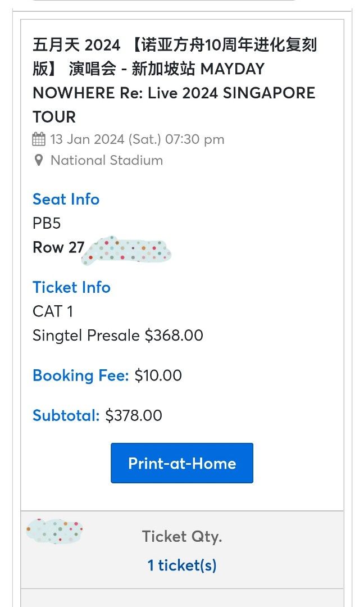Click the Booking Fee label
The width and height of the screenshot is (364, 607).
coord(79,375)
